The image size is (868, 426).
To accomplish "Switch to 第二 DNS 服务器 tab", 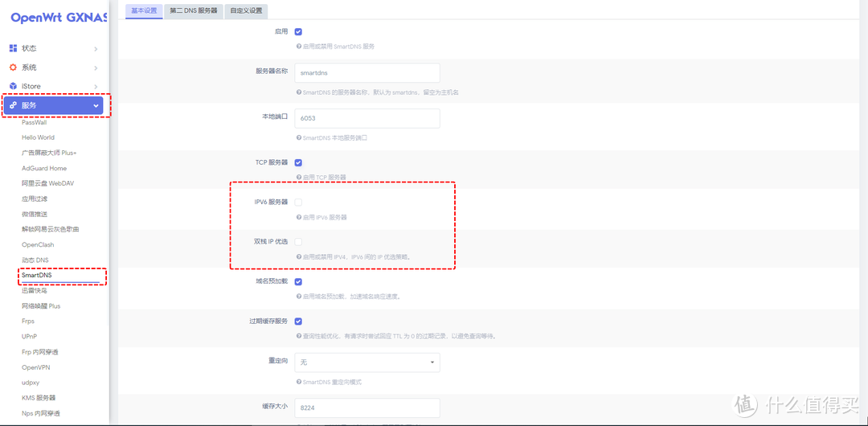I will click(x=194, y=10).
